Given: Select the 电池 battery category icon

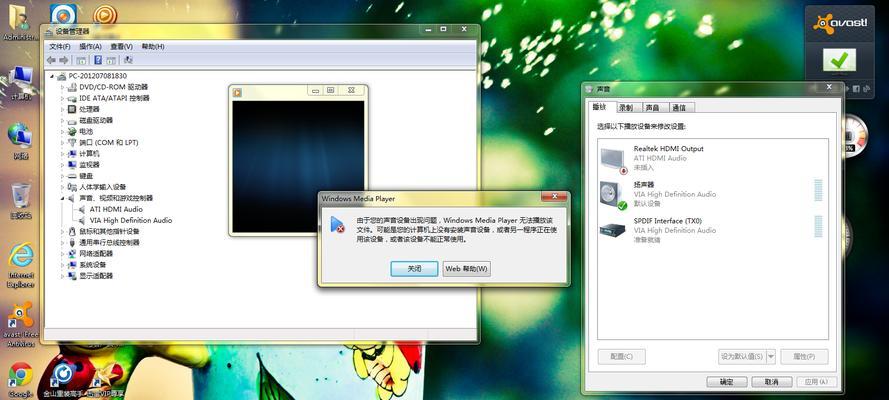Looking at the screenshot, I should tap(72, 131).
